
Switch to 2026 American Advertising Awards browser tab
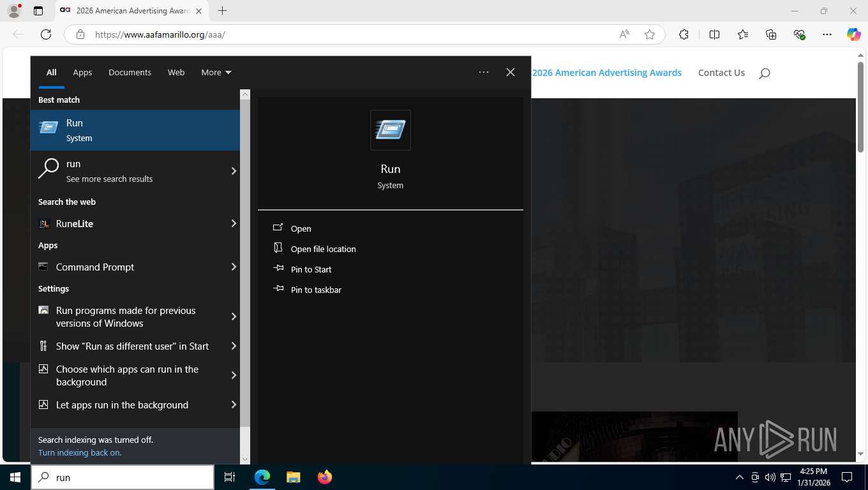pyautogui.click(x=132, y=11)
